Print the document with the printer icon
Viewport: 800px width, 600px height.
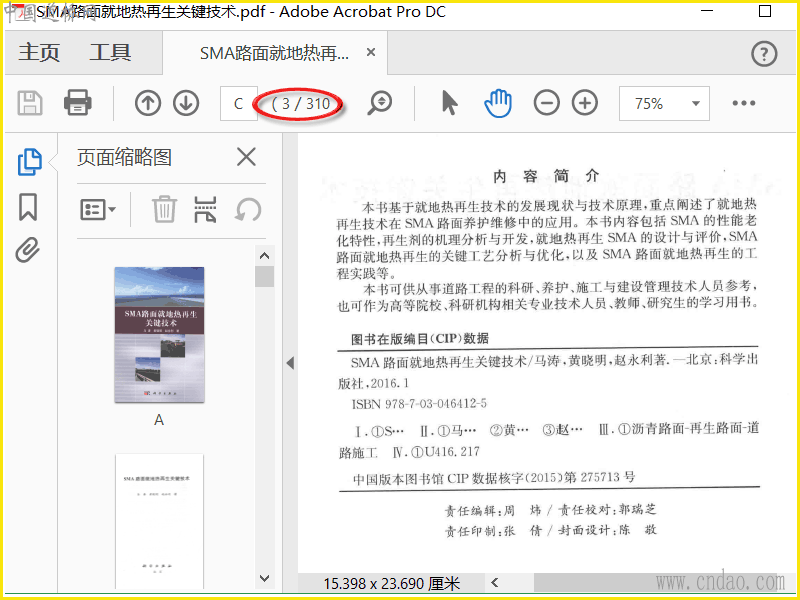click(78, 103)
